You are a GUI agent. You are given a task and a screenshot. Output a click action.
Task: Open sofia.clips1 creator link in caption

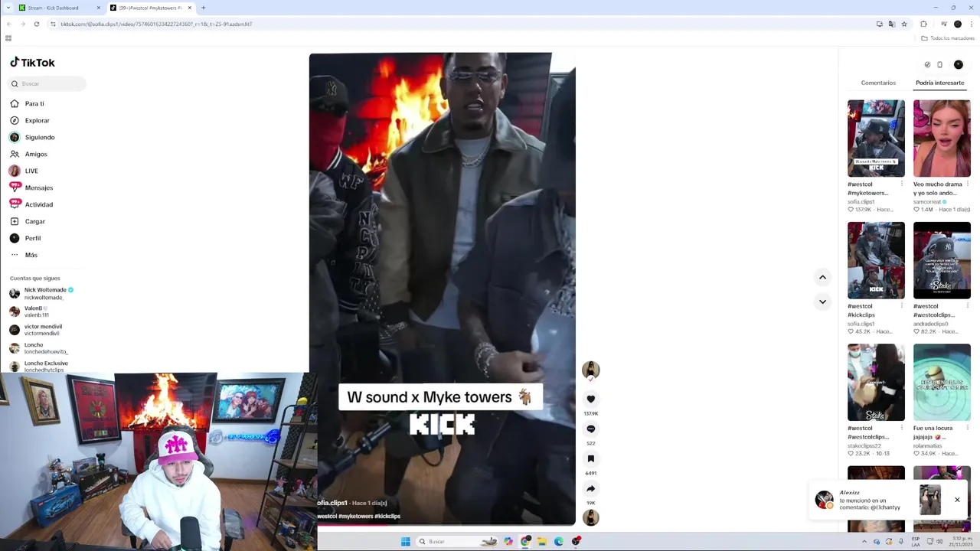click(332, 503)
